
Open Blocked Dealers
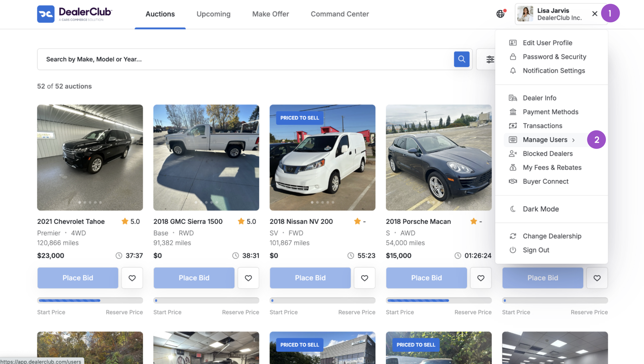click(548, 154)
